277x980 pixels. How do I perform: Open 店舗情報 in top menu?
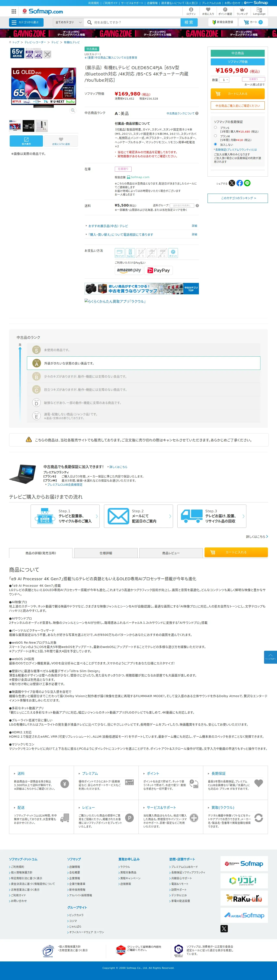click(x=152, y=3)
